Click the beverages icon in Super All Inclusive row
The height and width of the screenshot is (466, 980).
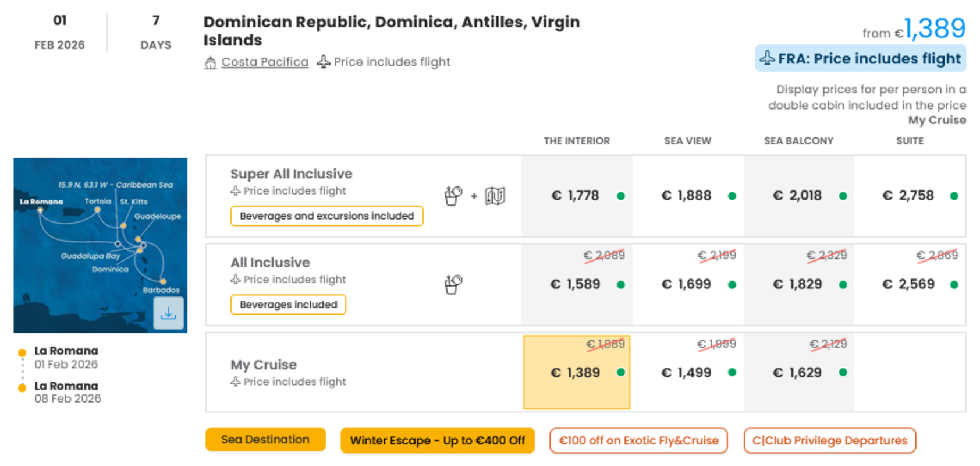453,196
